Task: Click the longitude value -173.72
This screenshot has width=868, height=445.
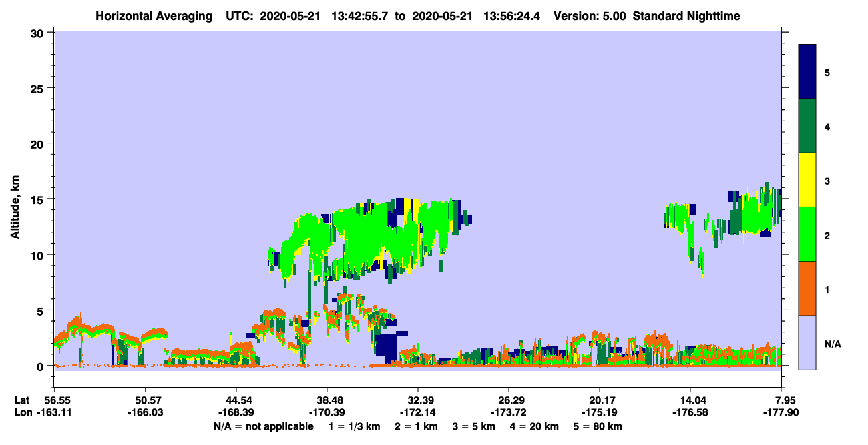Action: (x=508, y=413)
